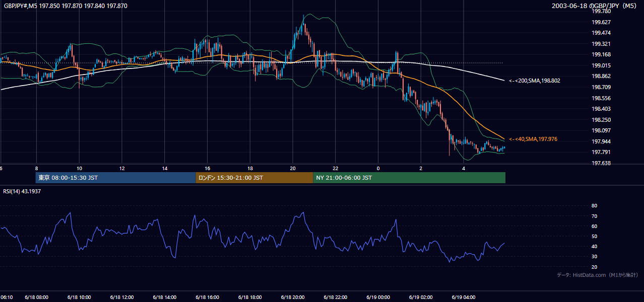Click hour marker 22 under price chart
644x302 pixels.
tap(336, 168)
